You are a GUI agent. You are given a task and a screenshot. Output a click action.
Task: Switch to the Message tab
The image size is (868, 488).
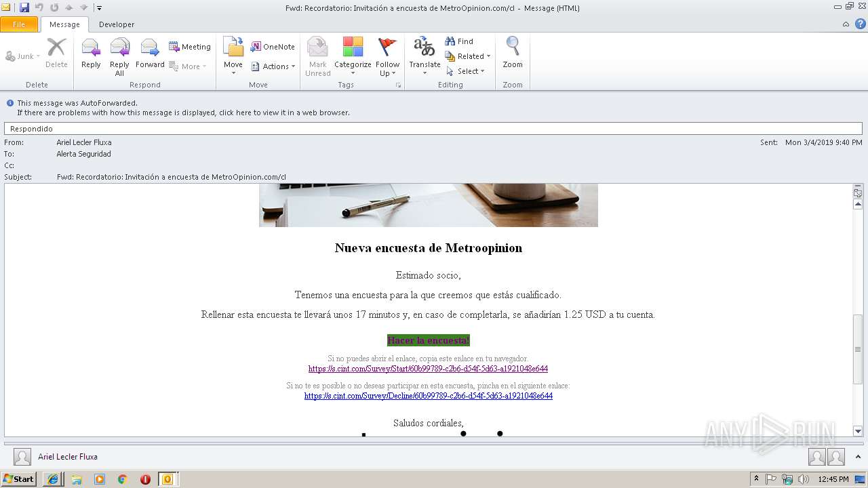(x=64, y=24)
